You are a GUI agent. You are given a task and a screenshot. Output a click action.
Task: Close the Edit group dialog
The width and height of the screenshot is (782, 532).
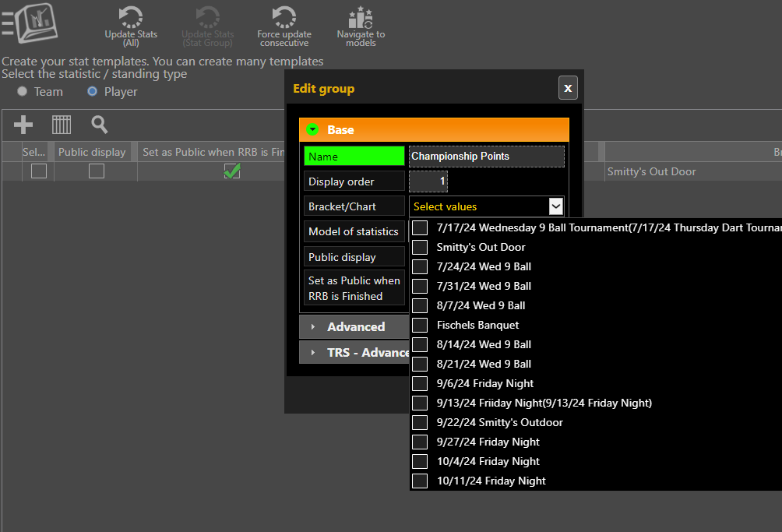[568, 88]
